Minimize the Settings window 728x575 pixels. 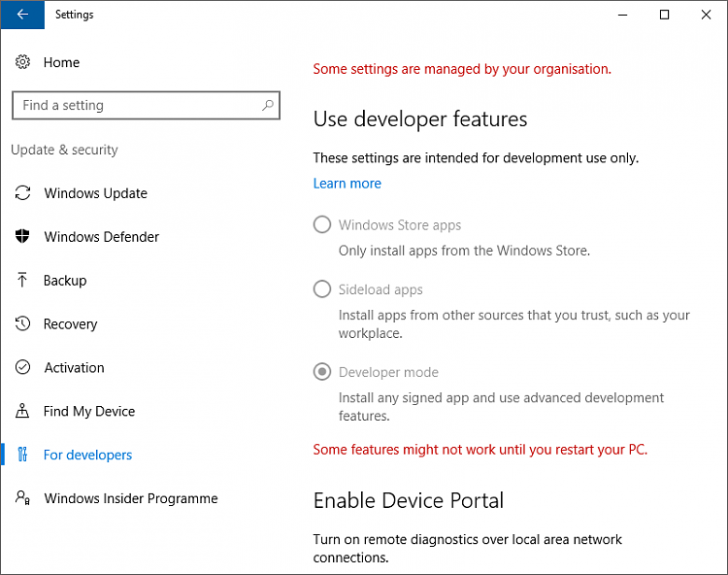[622, 15]
